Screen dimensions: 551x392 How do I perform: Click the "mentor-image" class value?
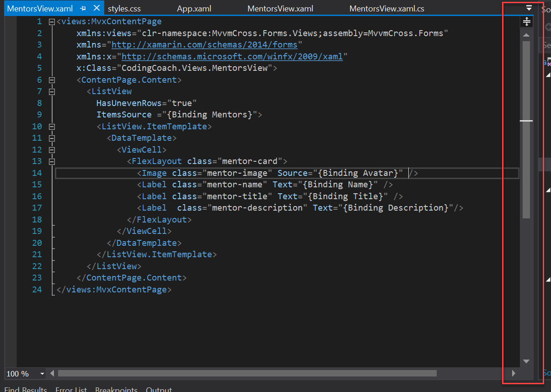(237, 173)
